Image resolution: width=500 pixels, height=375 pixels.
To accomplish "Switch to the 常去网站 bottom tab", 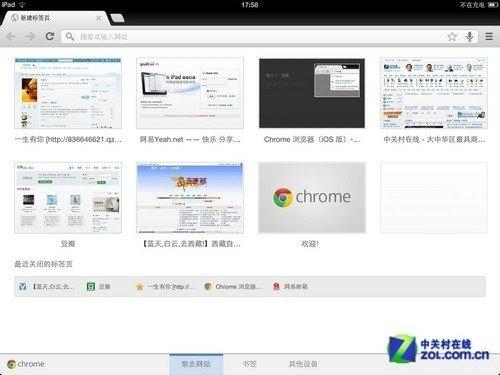I will point(196,364).
